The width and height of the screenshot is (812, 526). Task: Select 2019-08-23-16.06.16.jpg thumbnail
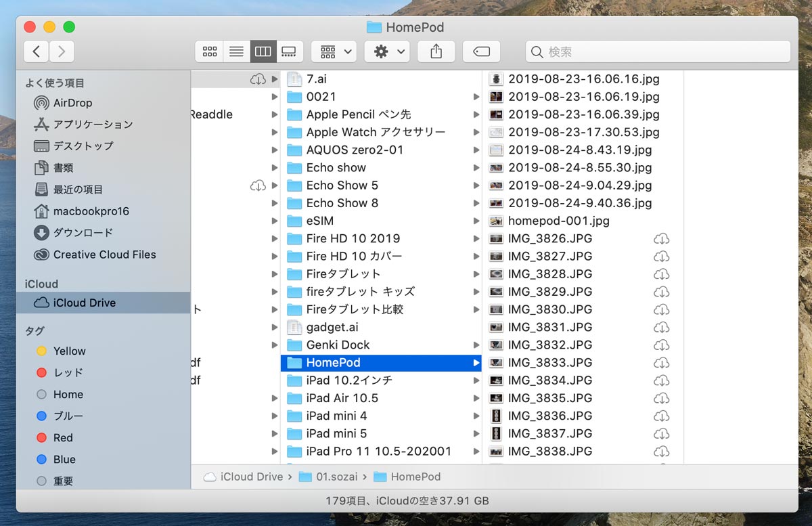coord(496,79)
